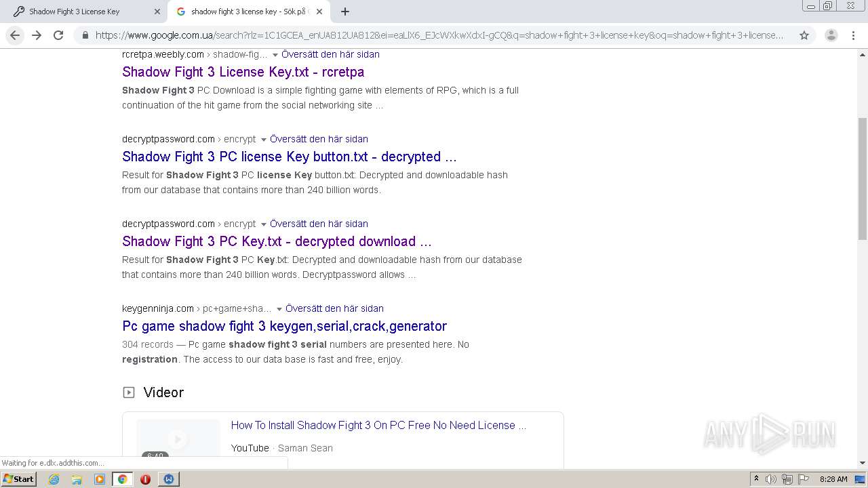
Task: Open volume control in system tray
Action: (771, 479)
